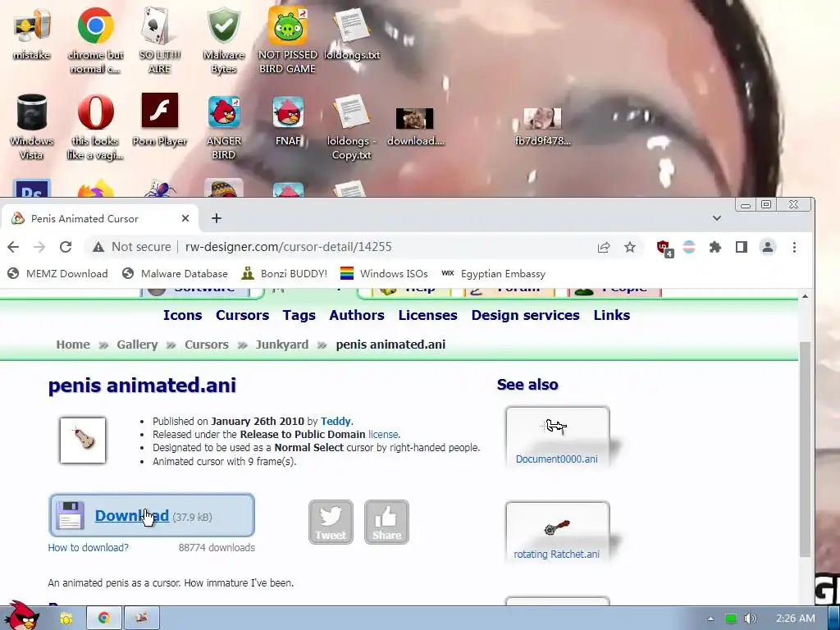This screenshot has height=630, width=840.
Task: Select the Flash player desktop icon
Action: pos(159,120)
